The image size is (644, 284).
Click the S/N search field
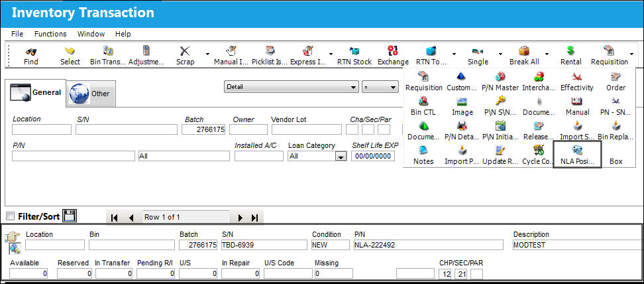tap(127, 129)
